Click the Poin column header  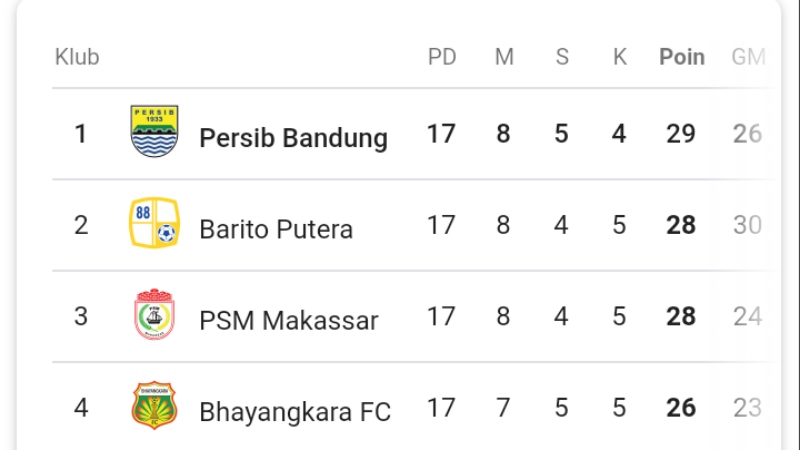(x=682, y=57)
